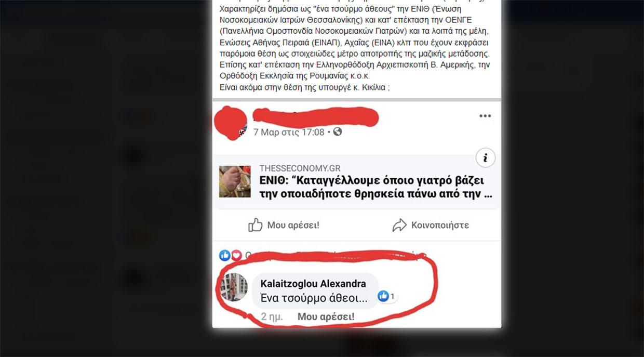
Task: Click the globe public-privacy icon
Action: coord(338,132)
